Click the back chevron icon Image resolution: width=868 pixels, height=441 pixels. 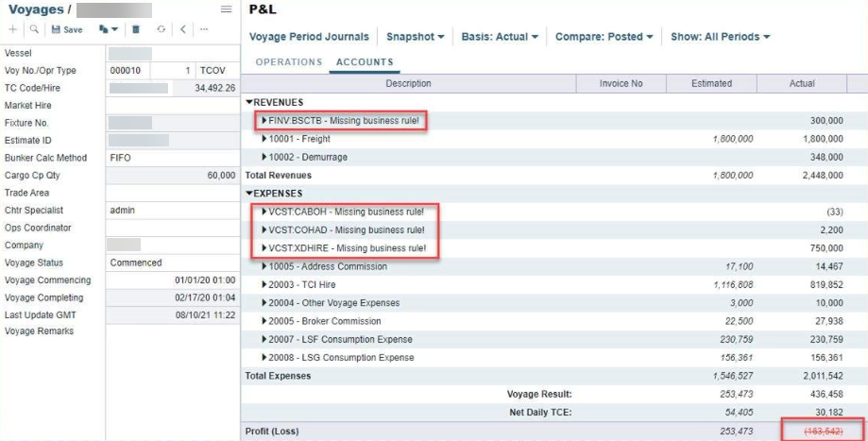point(183,29)
